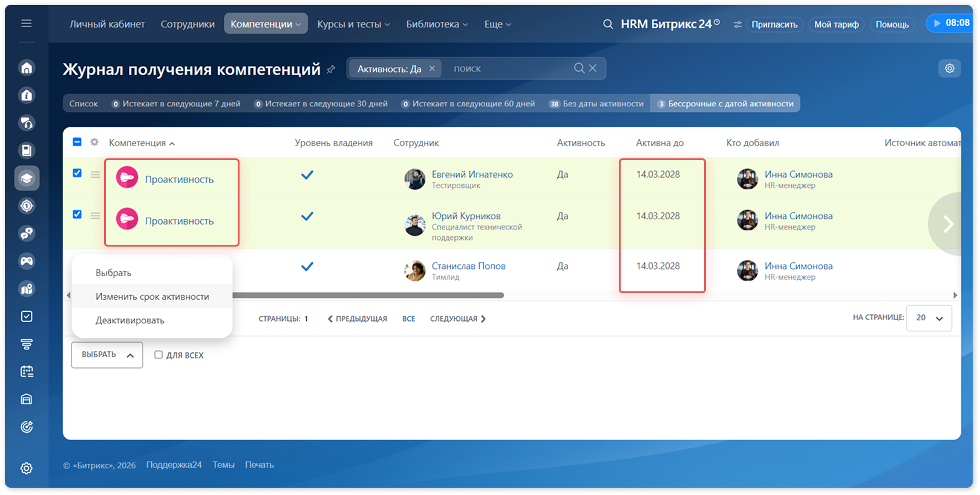Open the rows-per-page dropdown showing 20

tap(929, 318)
